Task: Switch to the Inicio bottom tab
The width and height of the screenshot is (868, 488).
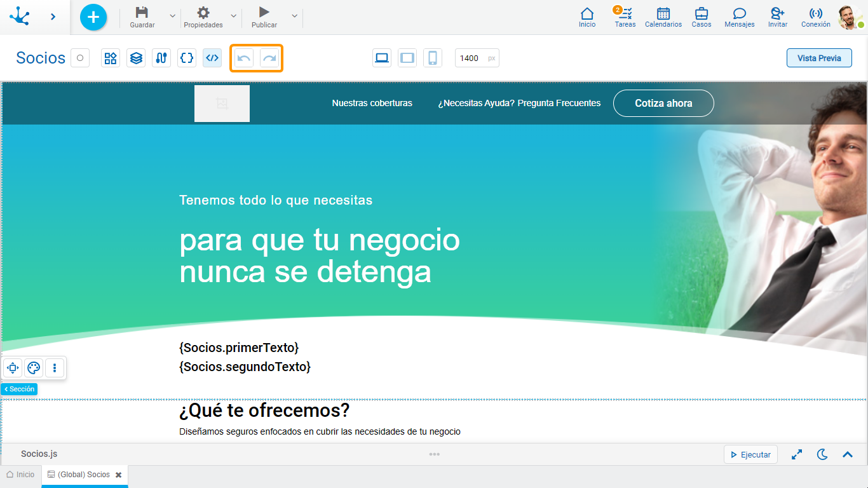Action: click(20, 475)
